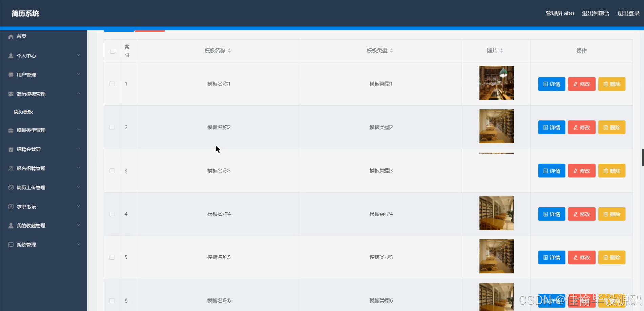Click 修改 button for 模板名称5
The width and height of the screenshot is (644, 311).
click(x=582, y=258)
